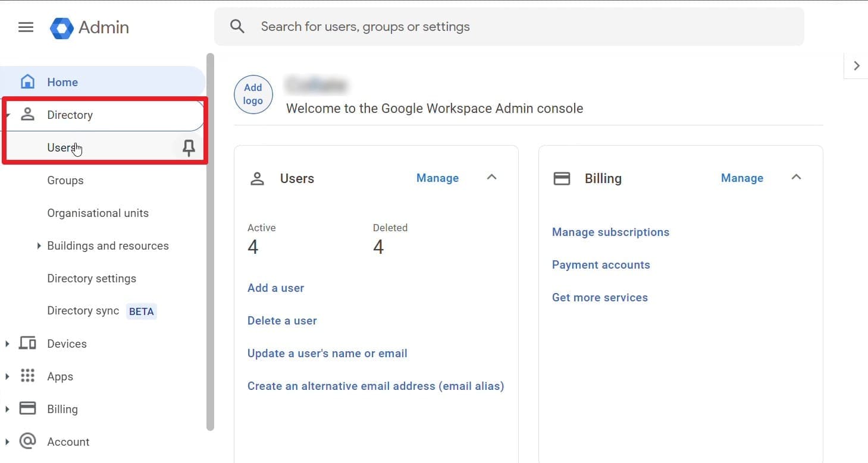Click the Billing card icon in sidebar
868x463 pixels.
(x=27, y=409)
